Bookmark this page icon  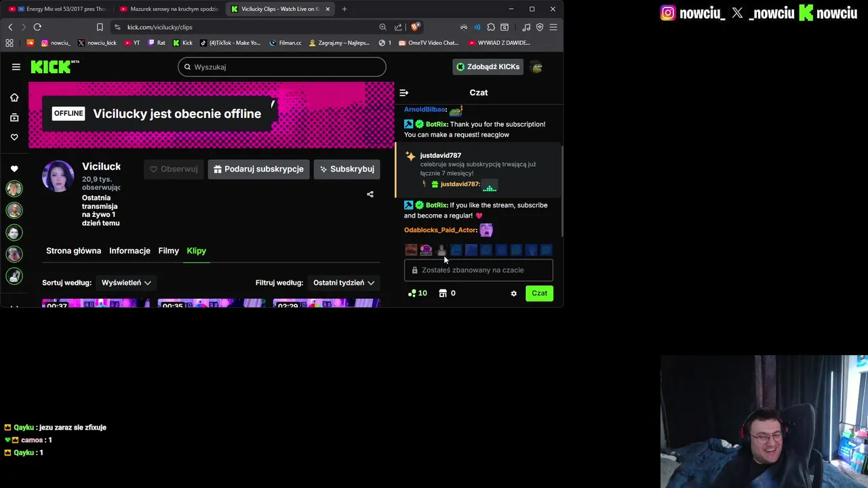point(100,27)
